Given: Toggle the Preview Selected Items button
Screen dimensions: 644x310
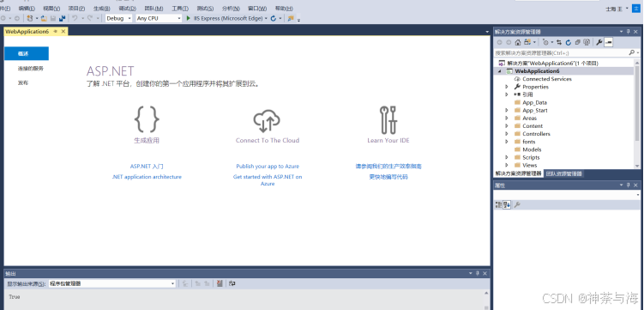Looking at the screenshot, I should coord(609,42).
